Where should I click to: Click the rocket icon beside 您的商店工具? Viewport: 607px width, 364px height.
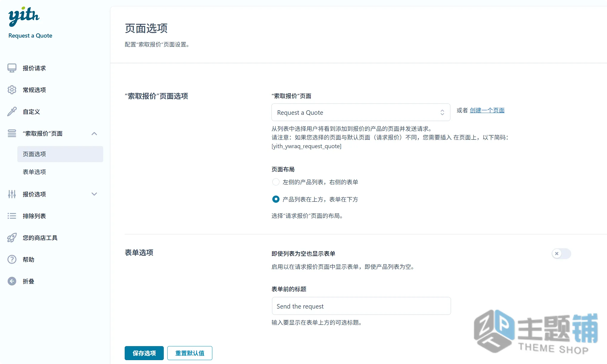tap(12, 238)
